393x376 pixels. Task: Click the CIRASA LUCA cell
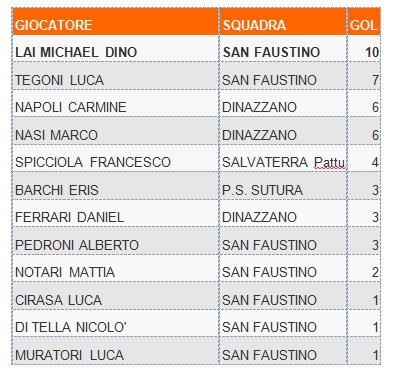coord(116,296)
